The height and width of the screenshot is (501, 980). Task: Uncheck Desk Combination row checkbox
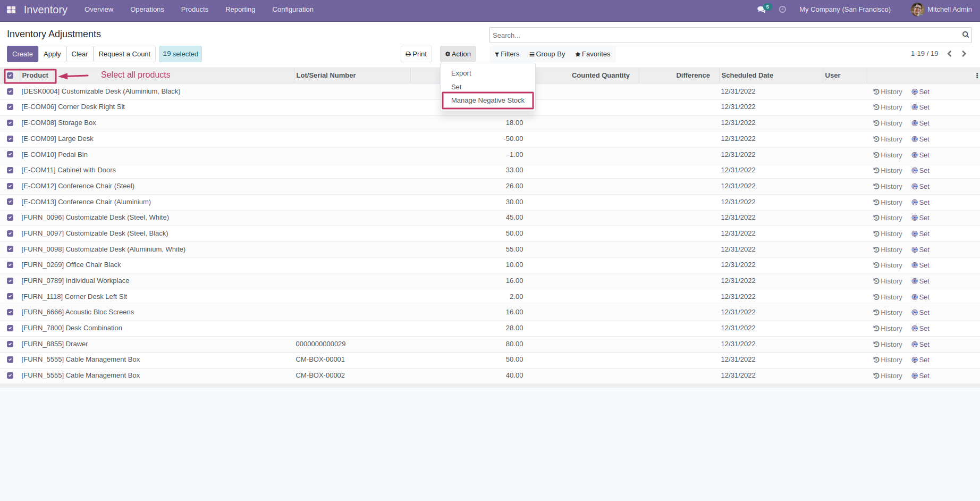tap(10, 328)
